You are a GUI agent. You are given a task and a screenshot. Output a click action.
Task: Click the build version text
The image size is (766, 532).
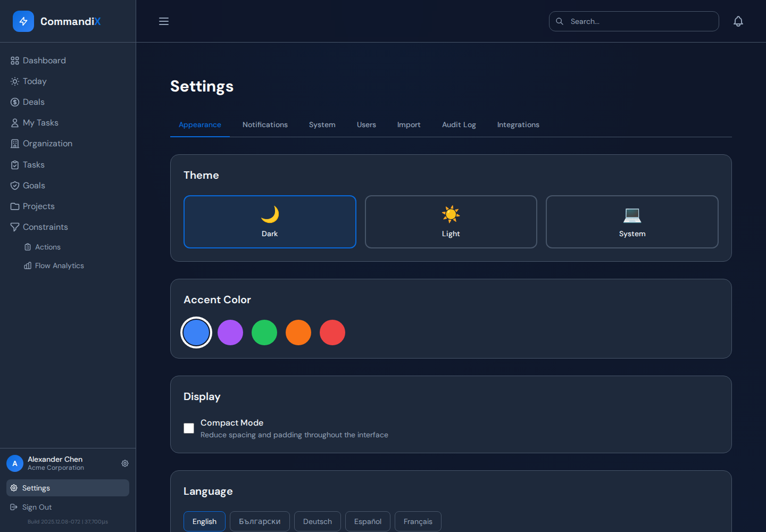(x=68, y=522)
